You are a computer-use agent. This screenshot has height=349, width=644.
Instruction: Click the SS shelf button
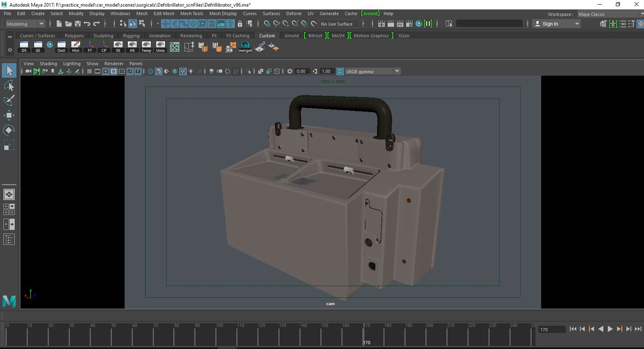pyautogui.click(x=118, y=47)
